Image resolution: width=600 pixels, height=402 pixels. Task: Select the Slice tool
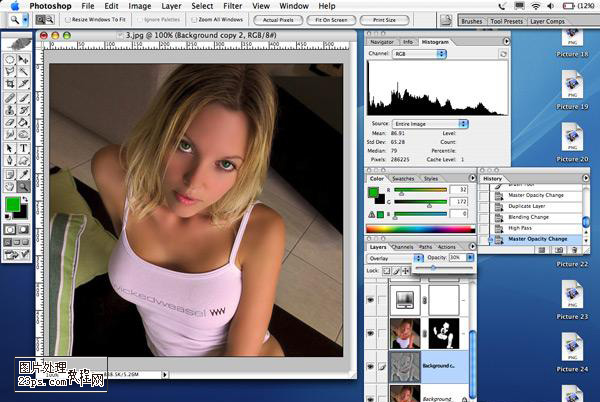click(23, 83)
